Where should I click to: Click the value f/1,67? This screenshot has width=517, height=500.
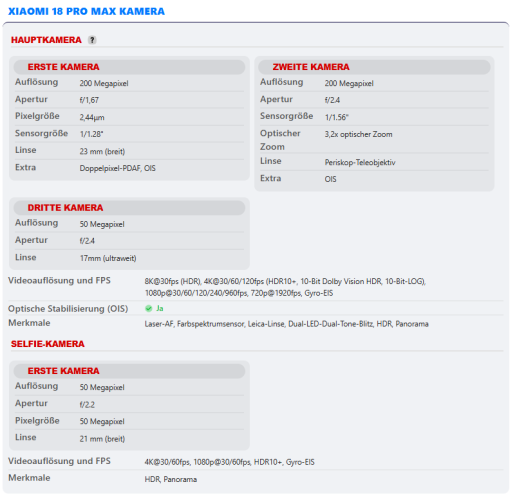[89, 100]
